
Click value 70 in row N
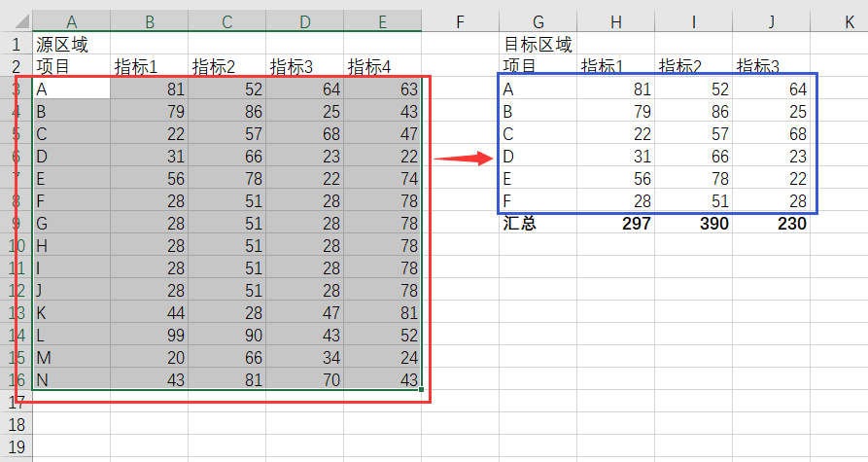point(305,379)
